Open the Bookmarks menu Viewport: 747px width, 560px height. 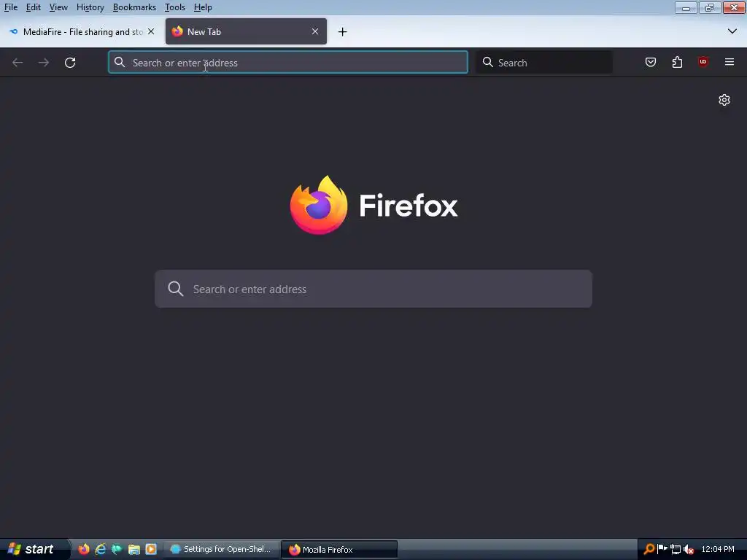click(x=134, y=7)
